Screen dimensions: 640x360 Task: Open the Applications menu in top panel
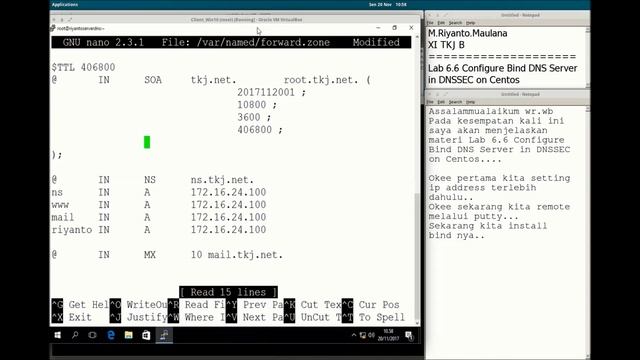pos(65,4)
